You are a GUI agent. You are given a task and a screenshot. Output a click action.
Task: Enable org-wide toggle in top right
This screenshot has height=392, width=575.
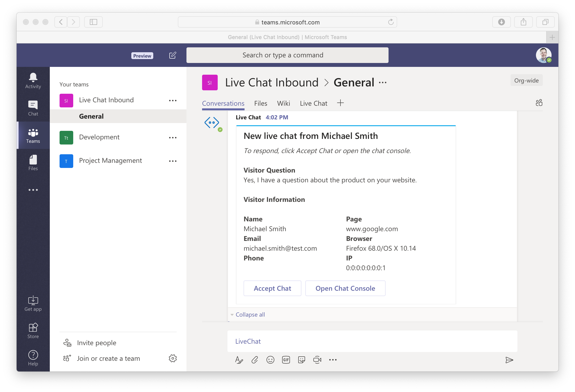click(x=526, y=80)
